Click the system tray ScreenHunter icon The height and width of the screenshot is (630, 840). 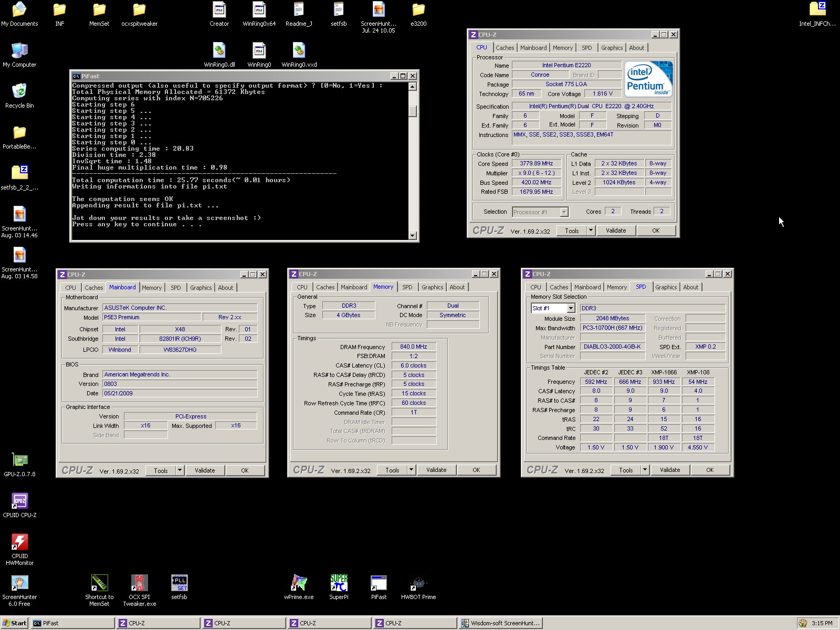click(803, 623)
